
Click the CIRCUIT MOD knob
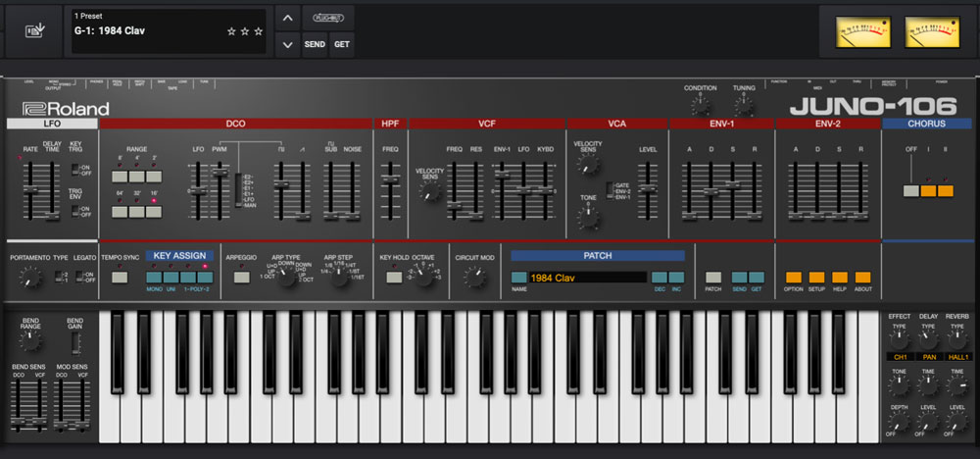pos(475,277)
